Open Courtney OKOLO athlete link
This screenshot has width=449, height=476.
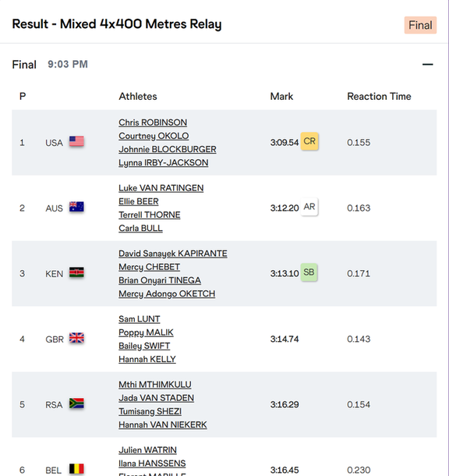154,136
